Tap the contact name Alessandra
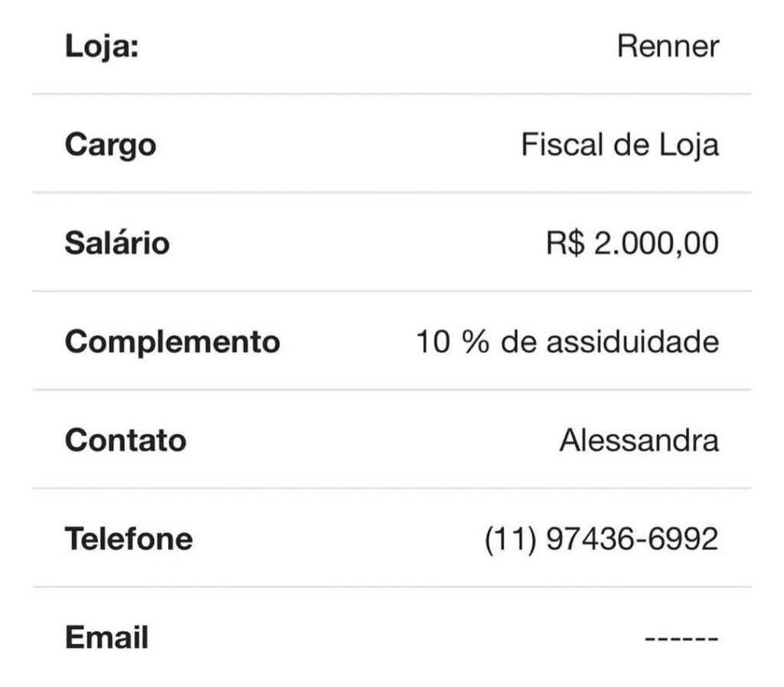 point(639,440)
